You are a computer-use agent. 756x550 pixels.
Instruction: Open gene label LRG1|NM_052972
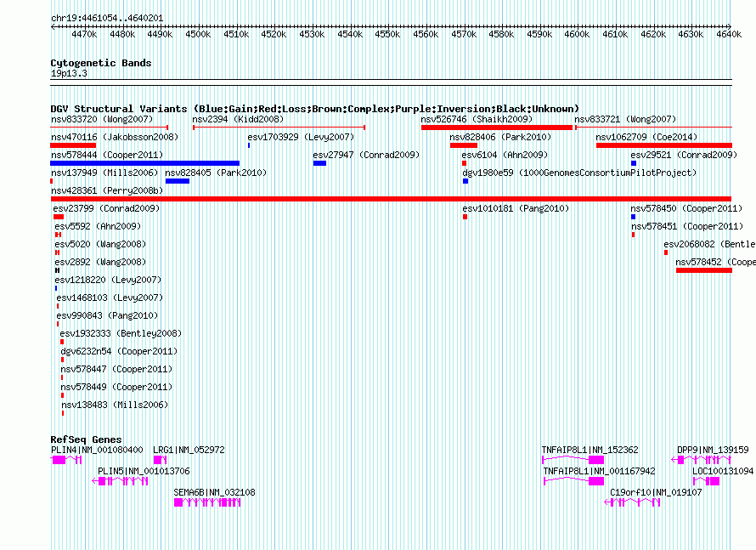pos(189,450)
